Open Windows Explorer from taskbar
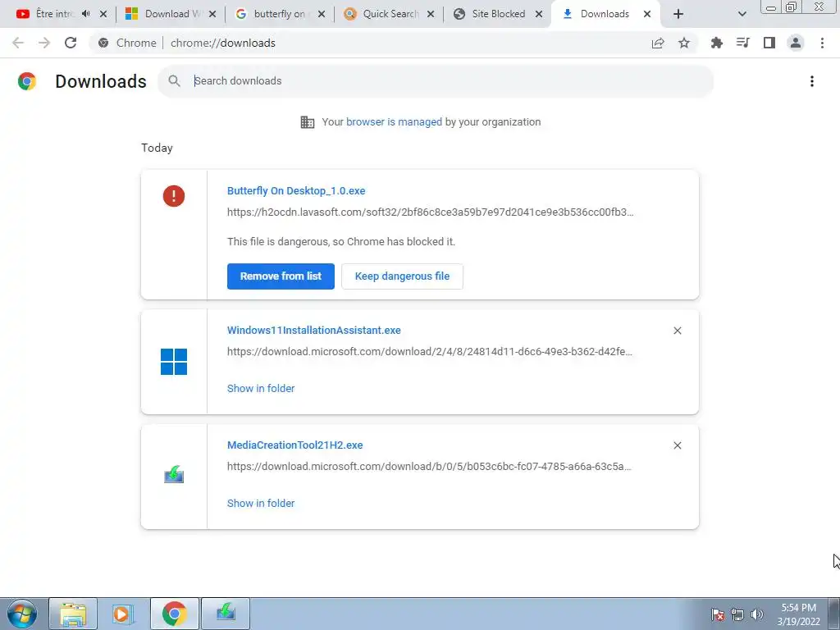 point(73,614)
